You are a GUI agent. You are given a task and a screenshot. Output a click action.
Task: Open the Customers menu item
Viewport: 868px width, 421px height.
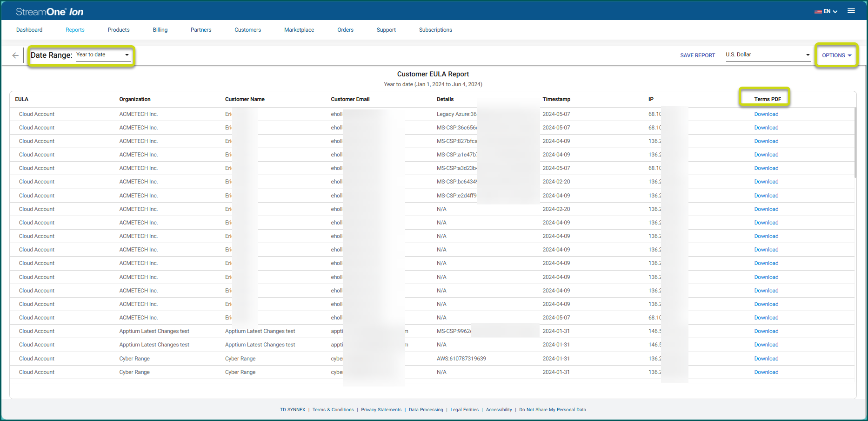click(247, 30)
